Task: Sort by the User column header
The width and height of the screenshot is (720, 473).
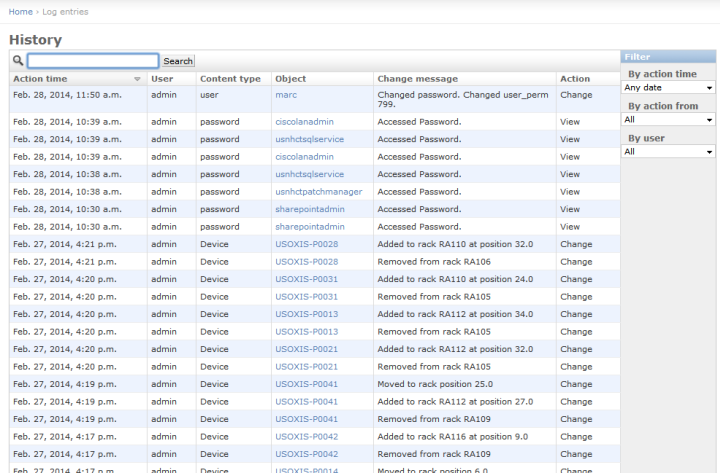Action: pyautogui.click(x=162, y=79)
